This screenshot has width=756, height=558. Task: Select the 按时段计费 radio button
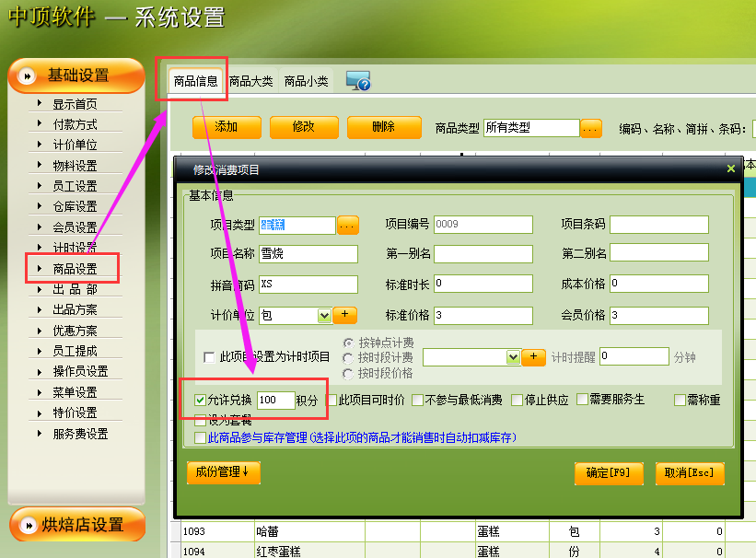tap(349, 357)
